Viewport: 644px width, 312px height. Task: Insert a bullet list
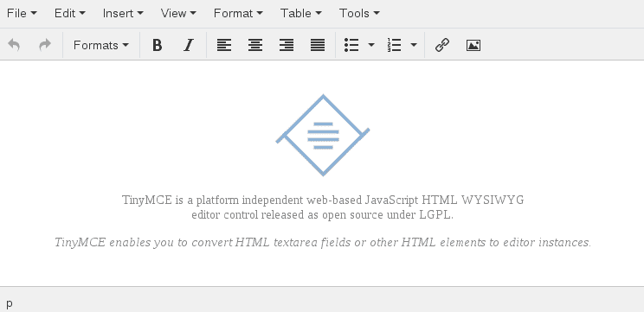pyautogui.click(x=351, y=45)
